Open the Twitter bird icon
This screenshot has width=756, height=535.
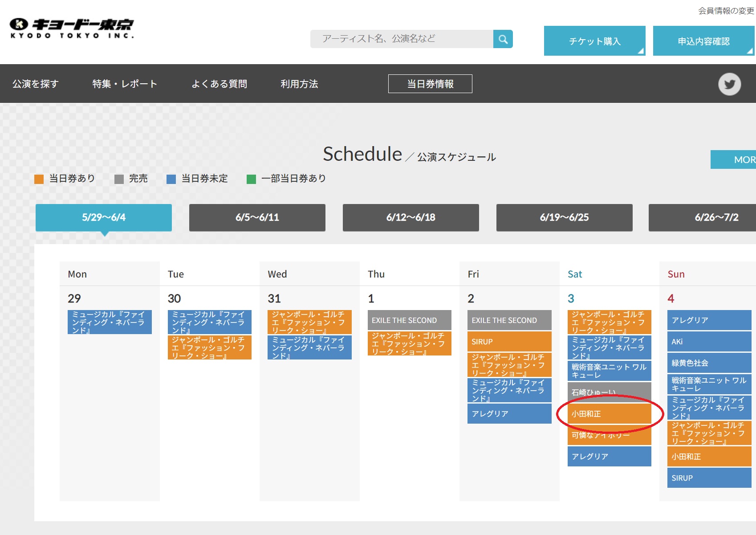729,84
